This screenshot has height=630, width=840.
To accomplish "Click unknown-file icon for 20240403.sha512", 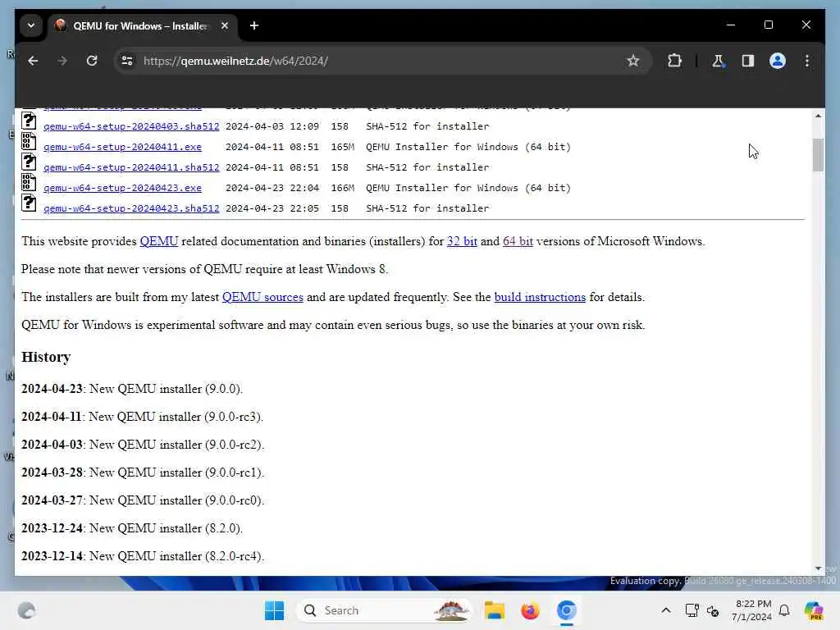I will click(29, 121).
